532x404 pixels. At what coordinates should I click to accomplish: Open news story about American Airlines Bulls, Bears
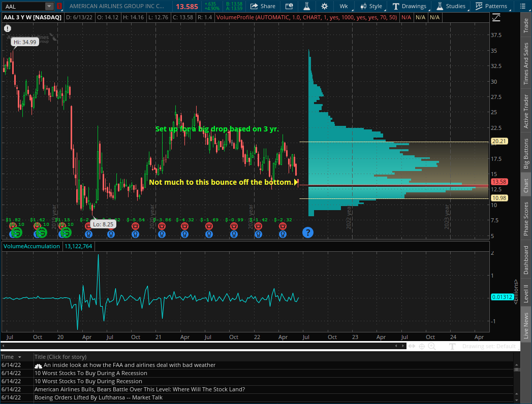tap(139, 389)
